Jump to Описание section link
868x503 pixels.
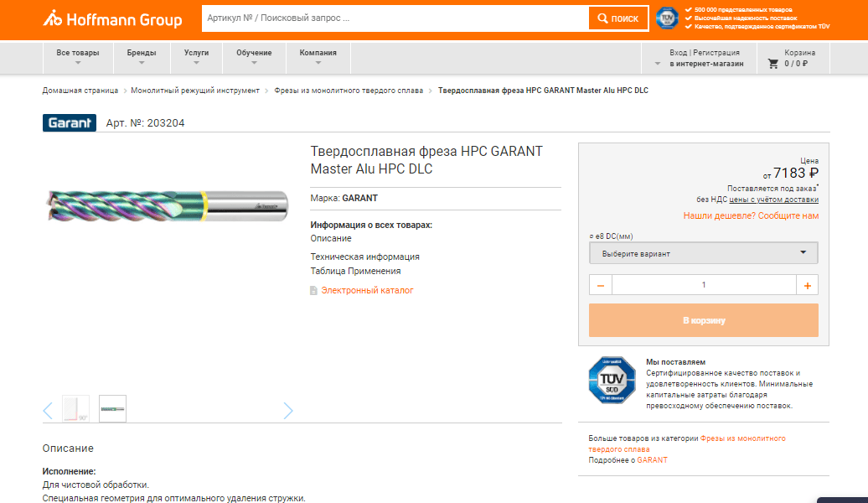[x=331, y=238]
